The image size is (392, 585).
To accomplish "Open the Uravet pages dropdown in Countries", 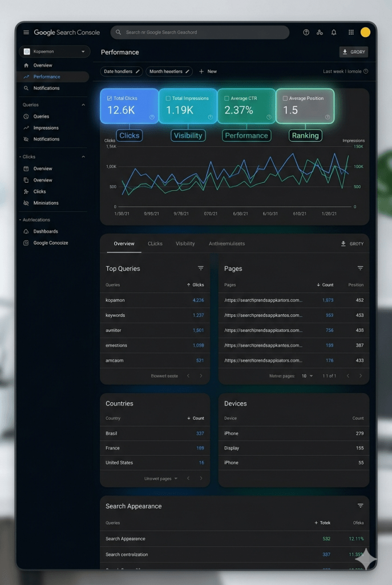I will 161,479.
